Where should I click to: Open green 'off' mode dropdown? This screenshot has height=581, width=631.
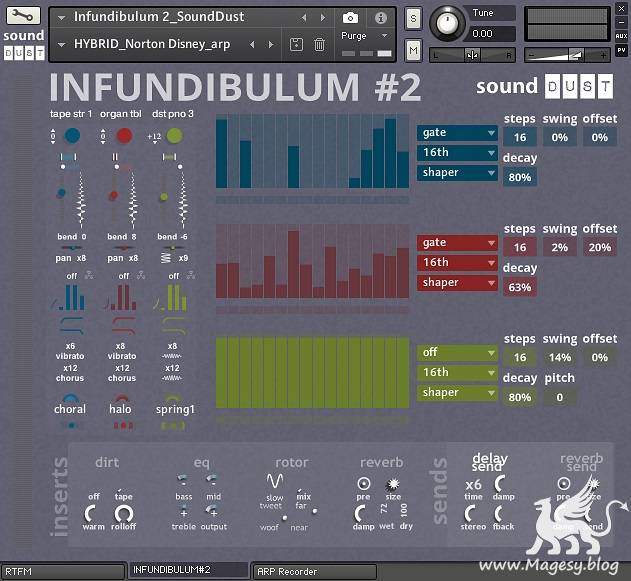(x=457, y=352)
